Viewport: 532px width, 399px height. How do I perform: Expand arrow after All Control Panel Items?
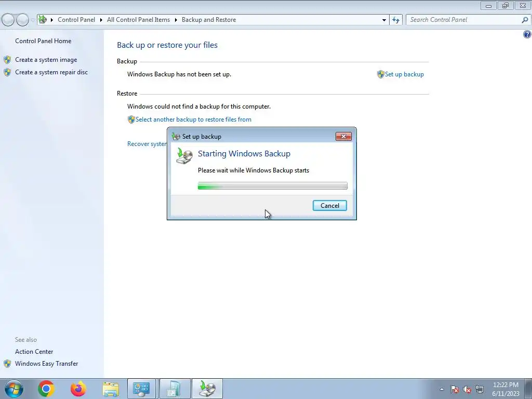click(176, 20)
